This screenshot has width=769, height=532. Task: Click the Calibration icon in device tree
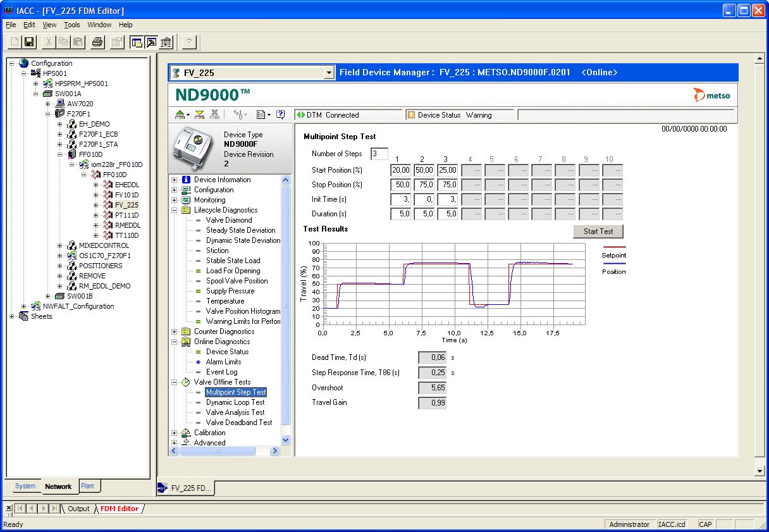186,433
